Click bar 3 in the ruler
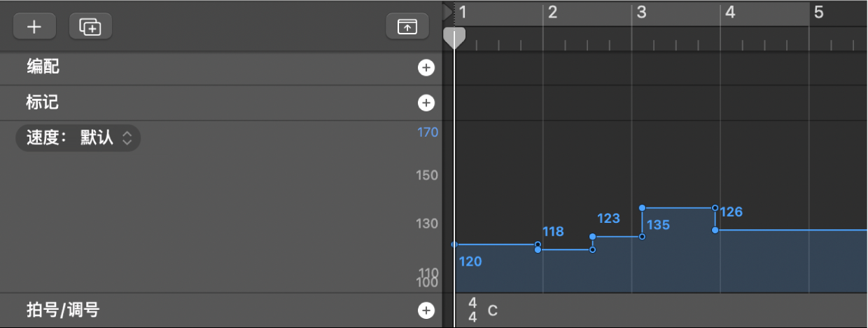The image size is (868, 328). (x=641, y=13)
